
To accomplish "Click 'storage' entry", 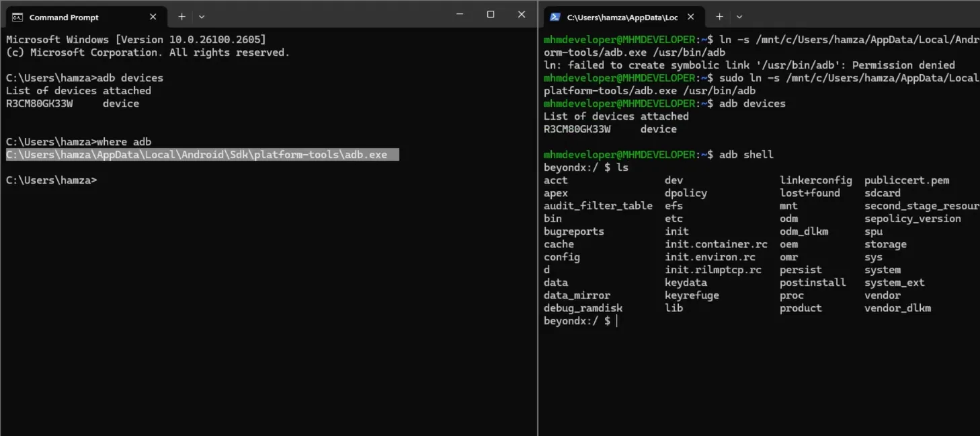I will point(886,244).
